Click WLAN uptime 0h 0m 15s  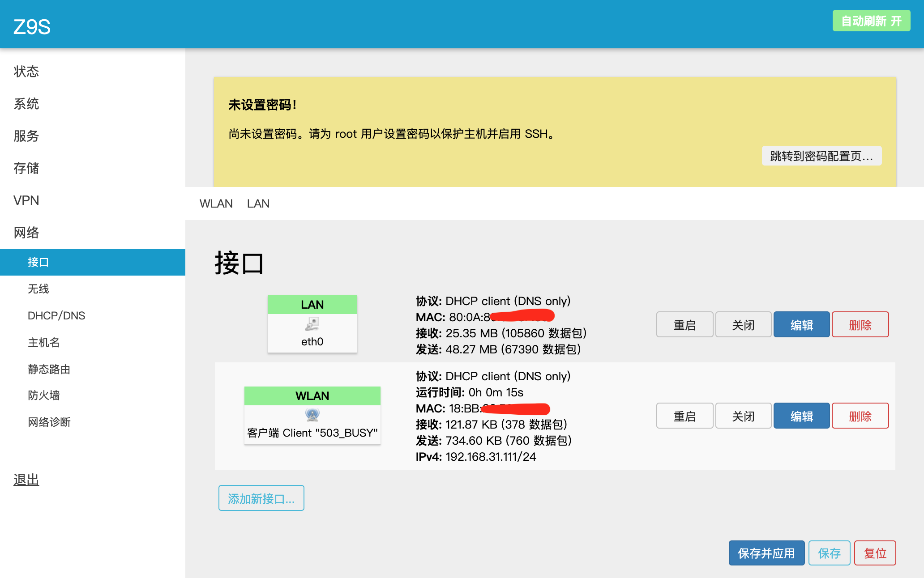(496, 392)
